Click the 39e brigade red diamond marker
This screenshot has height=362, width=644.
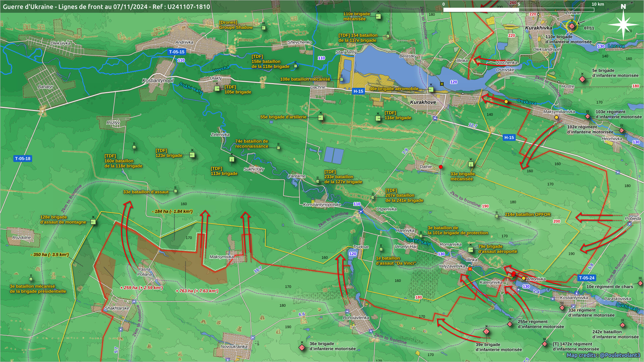pos(486,331)
